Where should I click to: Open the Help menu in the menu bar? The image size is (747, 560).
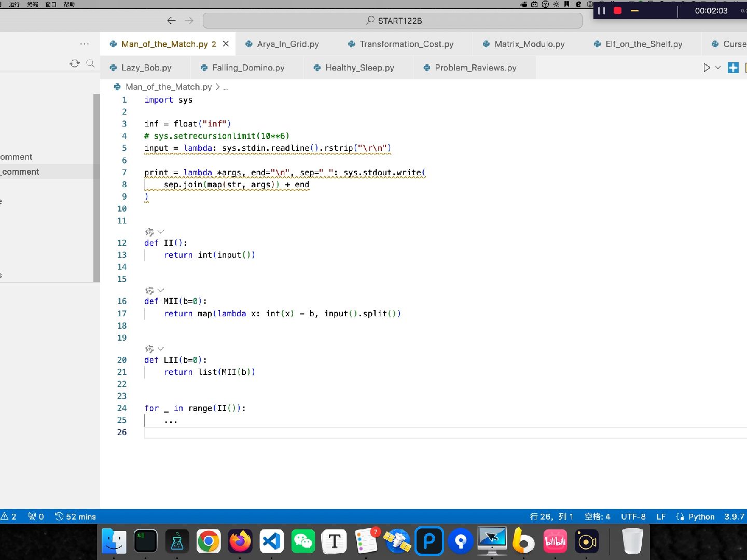[69, 4]
